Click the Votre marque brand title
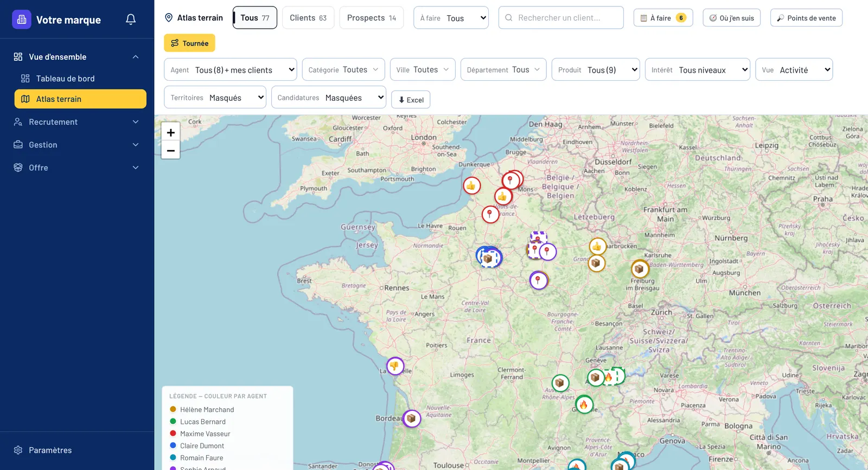The width and height of the screenshot is (868, 470). tap(68, 20)
